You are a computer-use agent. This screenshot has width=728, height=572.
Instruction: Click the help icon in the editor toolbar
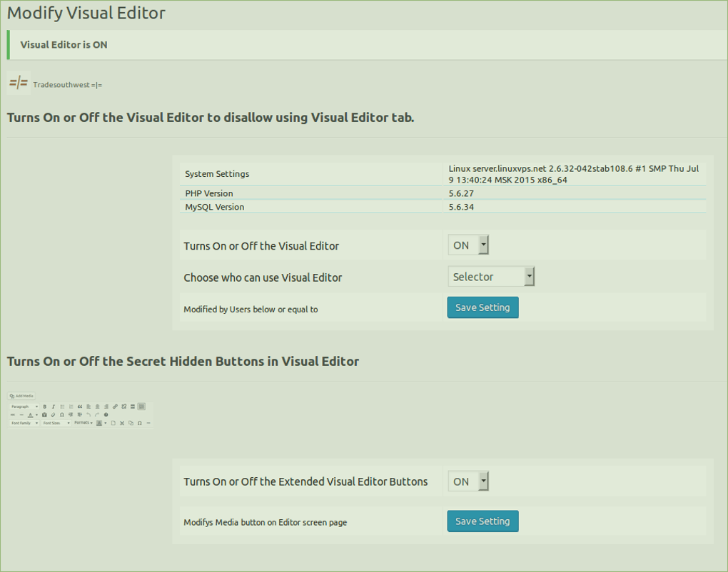point(106,414)
